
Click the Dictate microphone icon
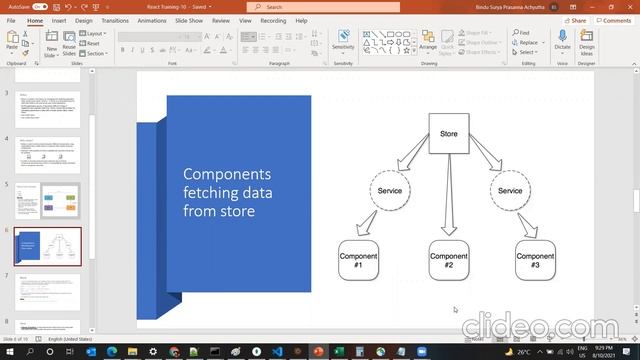point(562,36)
